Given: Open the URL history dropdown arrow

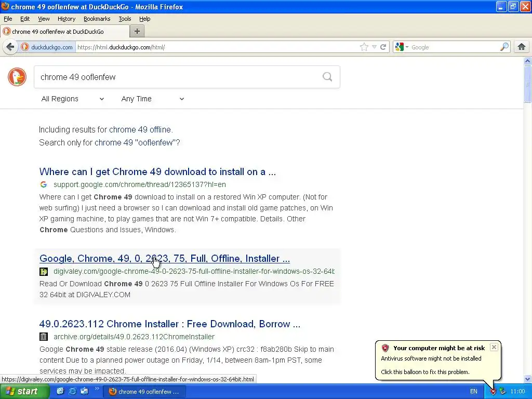Looking at the screenshot, I should [x=374, y=47].
